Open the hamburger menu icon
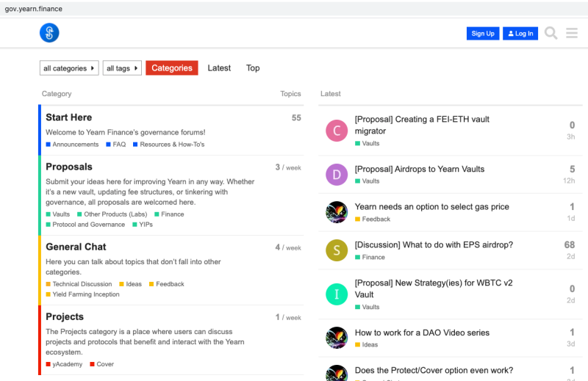 pos(572,33)
